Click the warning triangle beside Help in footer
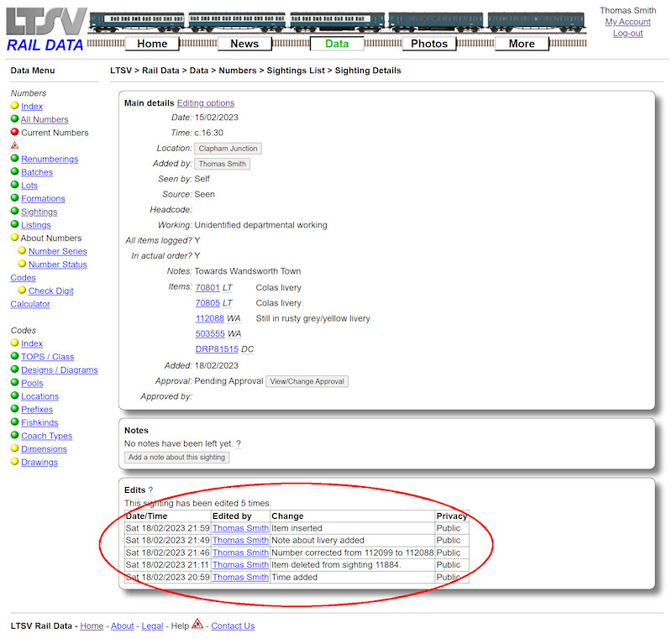The width and height of the screenshot is (672, 639). click(x=196, y=625)
